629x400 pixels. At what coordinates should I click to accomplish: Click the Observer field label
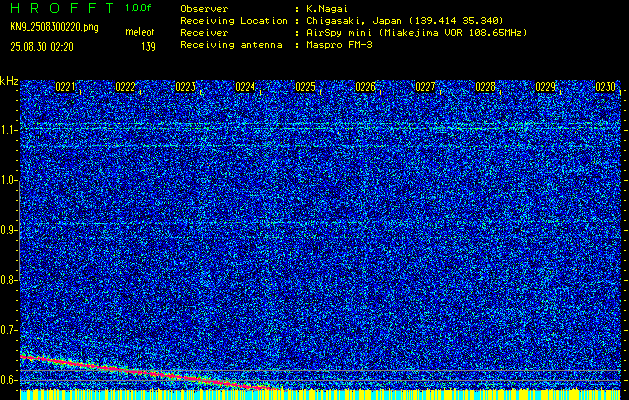click(x=204, y=9)
